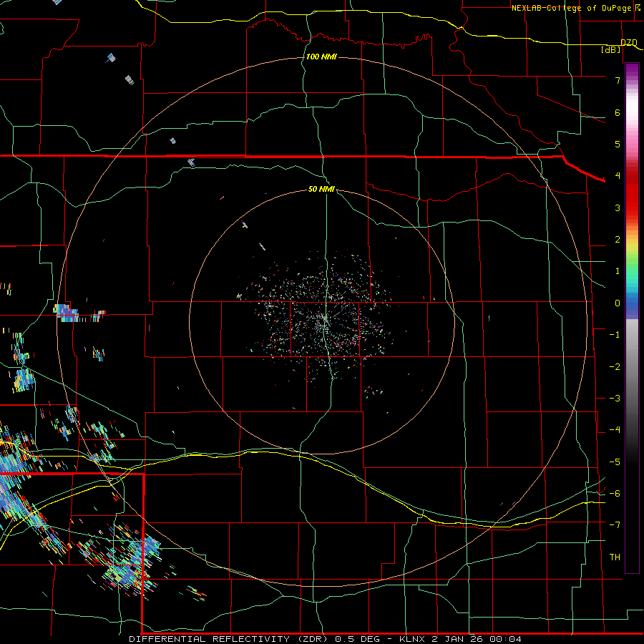Screen dimensions: 644x644
Task: Click the scale value 2 label
Action: click(x=618, y=240)
